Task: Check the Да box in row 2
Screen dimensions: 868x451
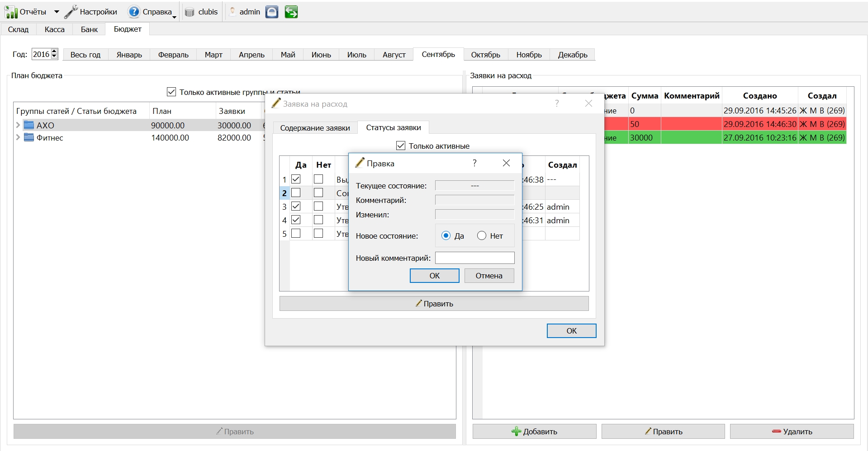Action: pyautogui.click(x=296, y=193)
